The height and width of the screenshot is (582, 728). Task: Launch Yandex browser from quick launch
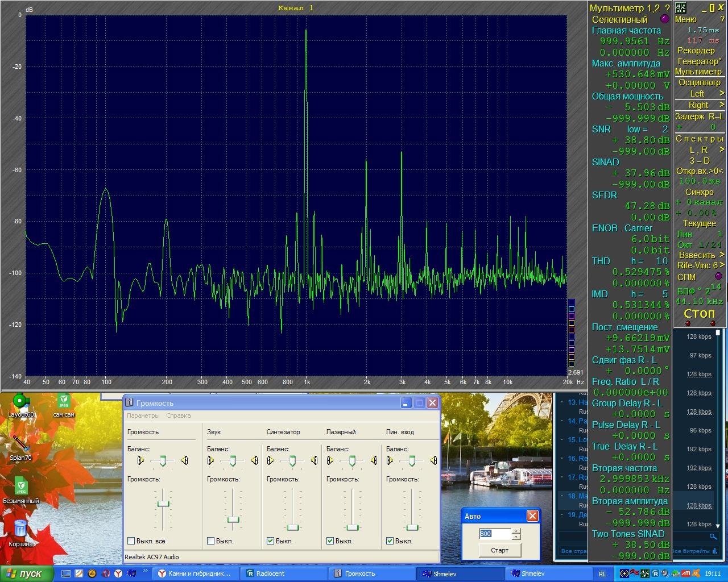[118, 573]
